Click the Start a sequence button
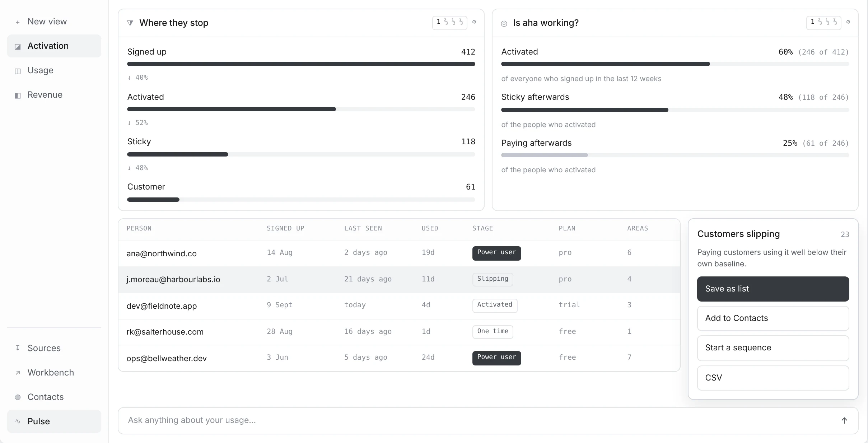 point(773,348)
